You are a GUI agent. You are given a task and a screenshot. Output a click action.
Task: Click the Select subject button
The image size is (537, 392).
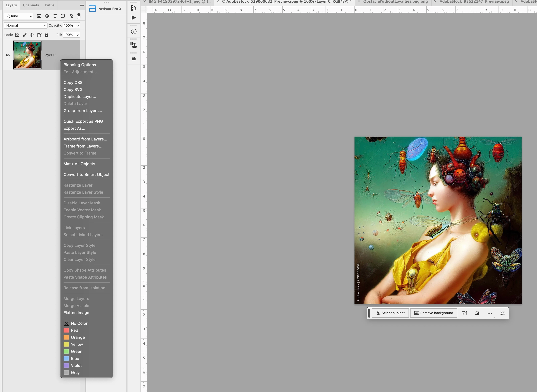390,313
